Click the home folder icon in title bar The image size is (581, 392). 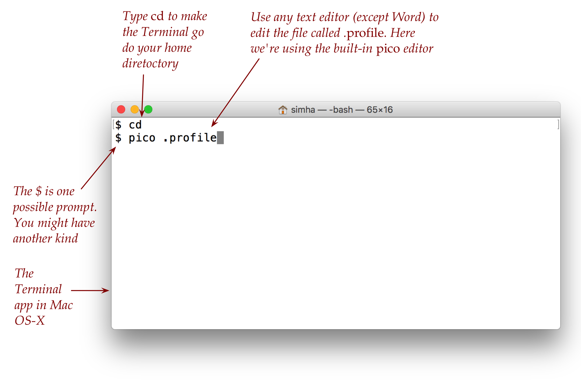(x=282, y=110)
